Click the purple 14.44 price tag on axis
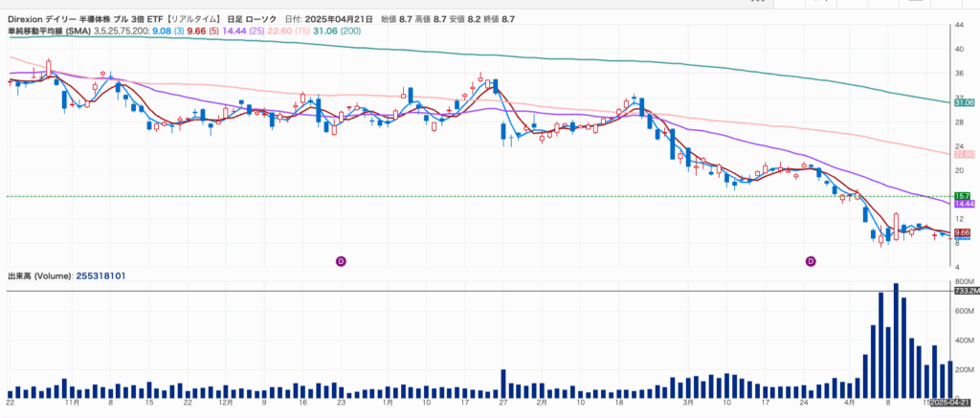 [x=965, y=204]
